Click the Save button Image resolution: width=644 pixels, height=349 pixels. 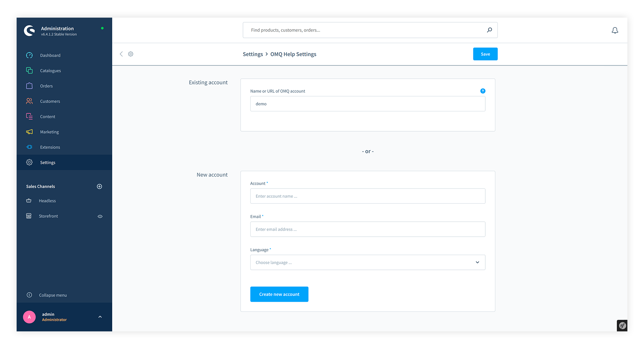(x=485, y=54)
